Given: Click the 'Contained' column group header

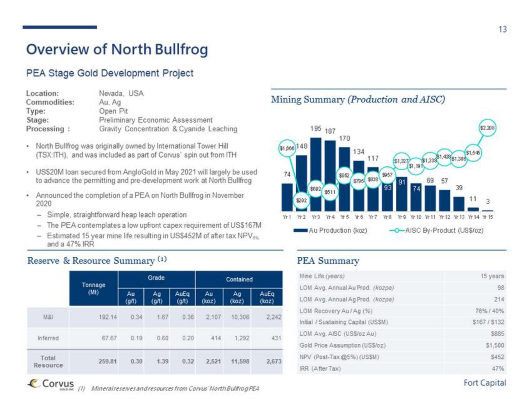Looking at the screenshot, I should (239, 279).
